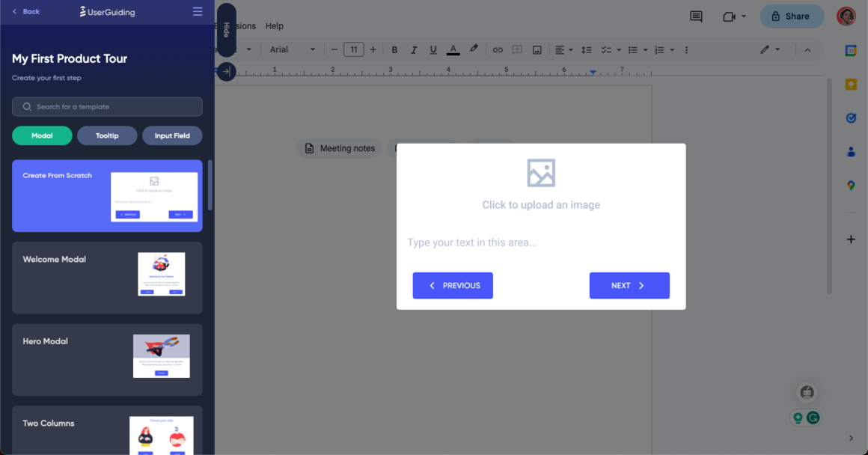
Task: Switch to the Tooltip template filter
Action: 107,135
